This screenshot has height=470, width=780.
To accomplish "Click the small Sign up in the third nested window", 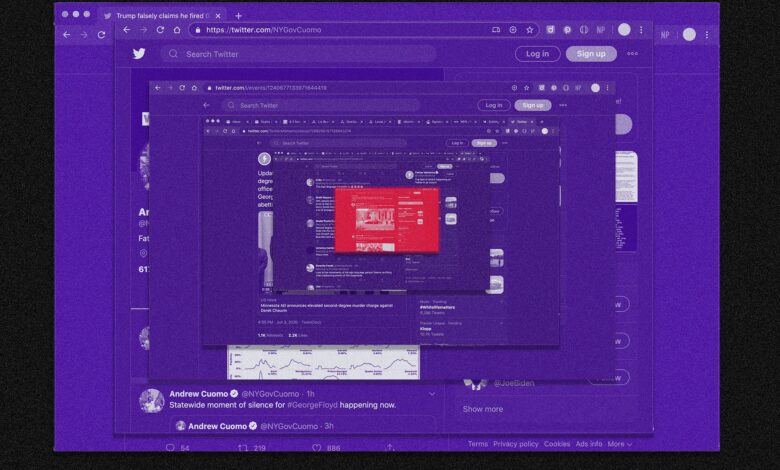I will 484,143.
